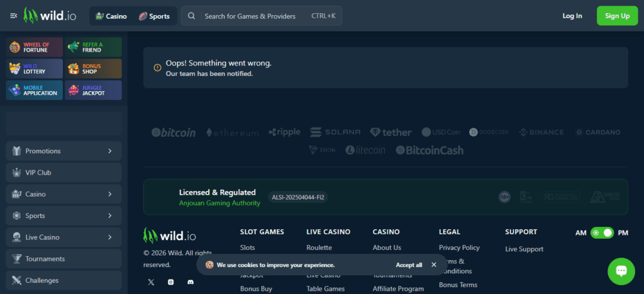
Task: Click the litecoin logo
Action: tap(365, 150)
